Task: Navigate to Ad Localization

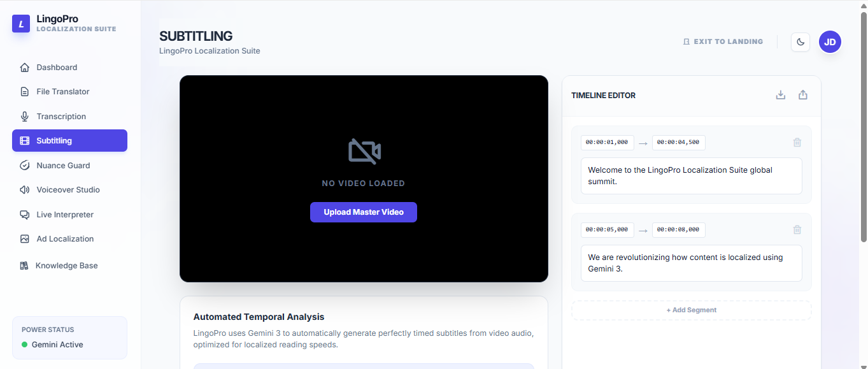Action: 64,239
